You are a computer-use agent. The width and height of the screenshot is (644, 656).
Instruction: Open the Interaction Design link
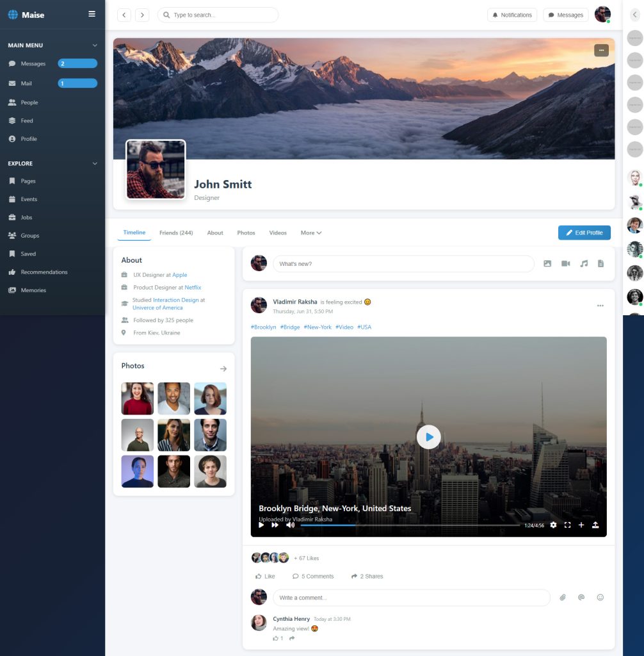[x=175, y=300]
